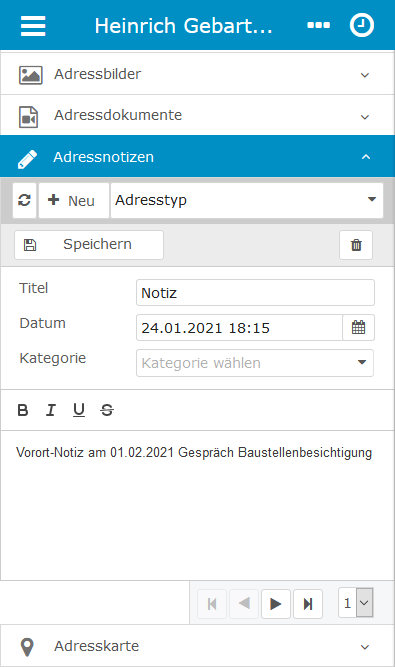Image resolution: width=395 pixels, height=667 pixels.
Task: Select the Adressbilder section label
Action: 97,74
